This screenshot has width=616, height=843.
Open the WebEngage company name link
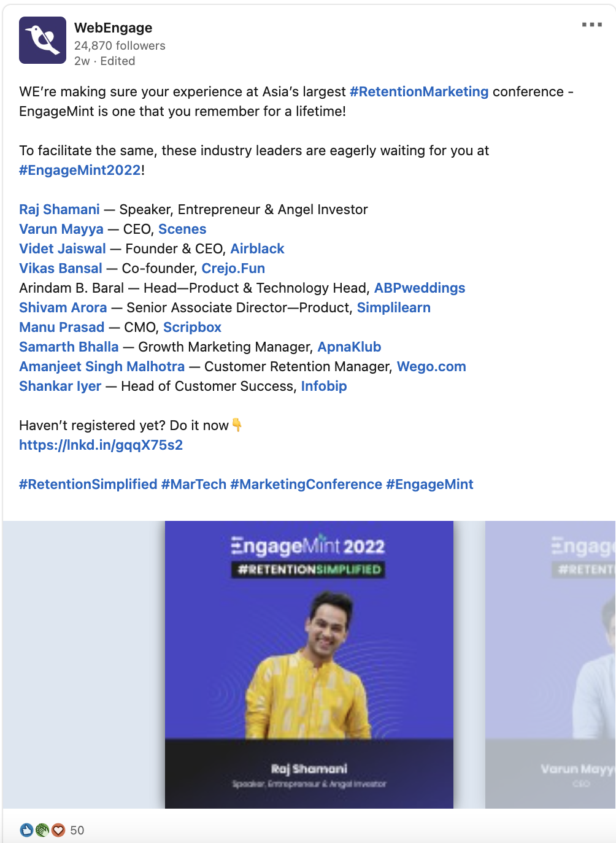click(x=113, y=28)
